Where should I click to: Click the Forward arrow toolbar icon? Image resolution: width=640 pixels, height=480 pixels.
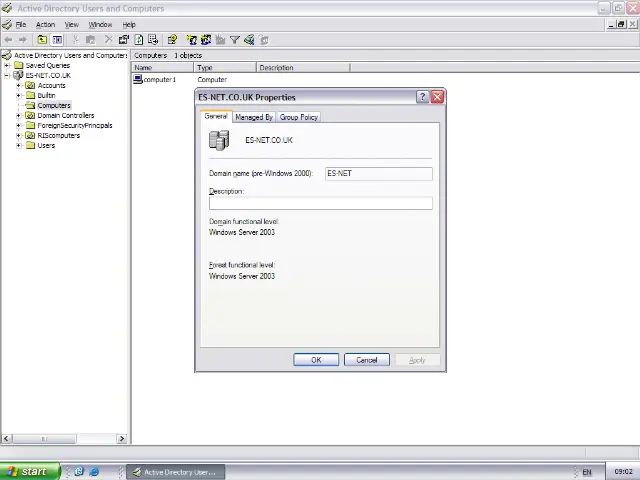point(22,40)
